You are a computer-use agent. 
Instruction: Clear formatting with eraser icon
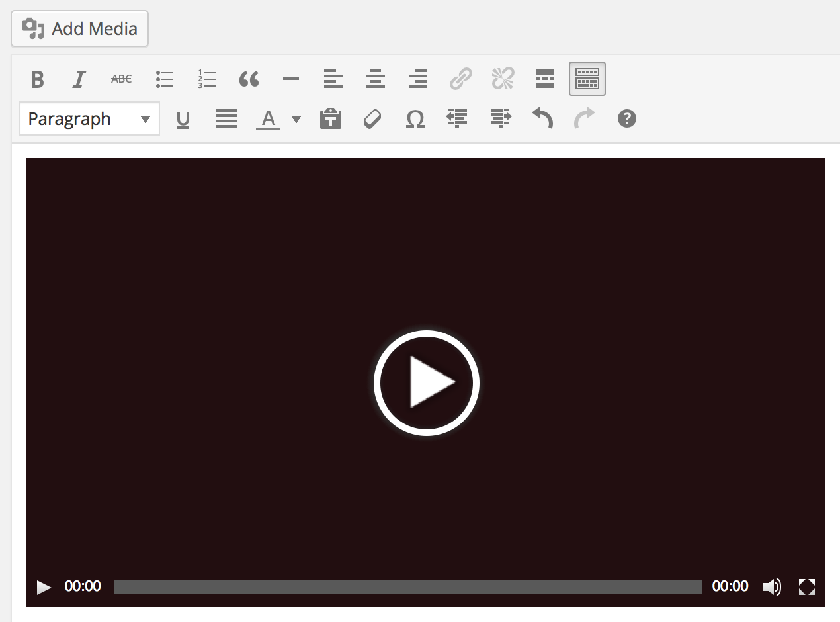tap(373, 119)
